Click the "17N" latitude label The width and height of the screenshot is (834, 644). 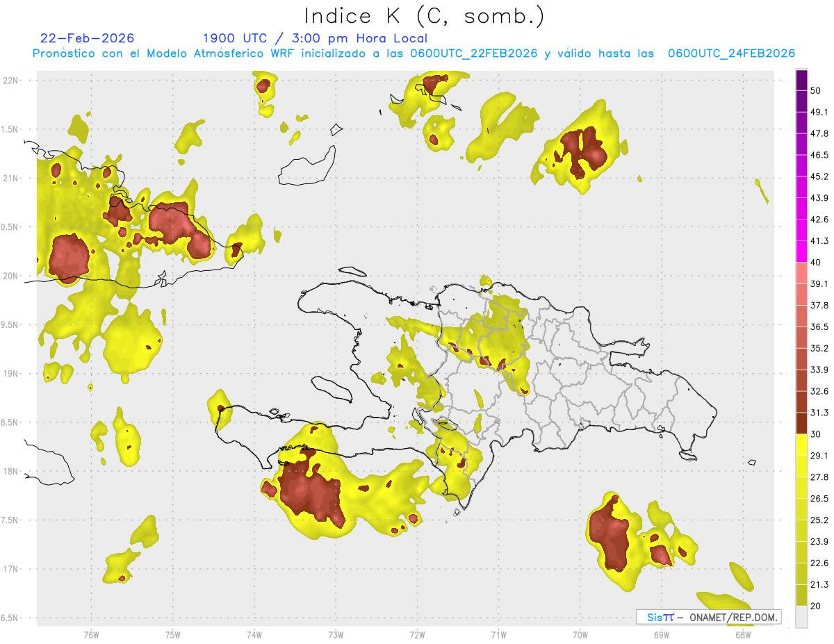click(10, 569)
